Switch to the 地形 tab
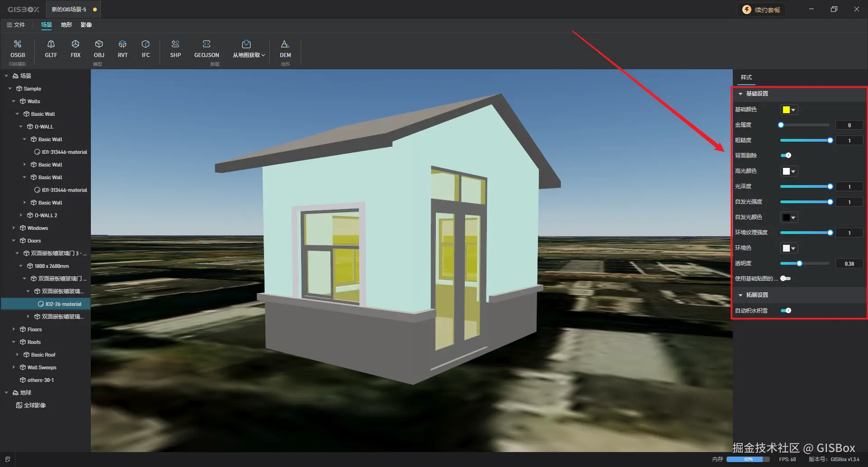The height and width of the screenshot is (467, 868). click(66, 25)
